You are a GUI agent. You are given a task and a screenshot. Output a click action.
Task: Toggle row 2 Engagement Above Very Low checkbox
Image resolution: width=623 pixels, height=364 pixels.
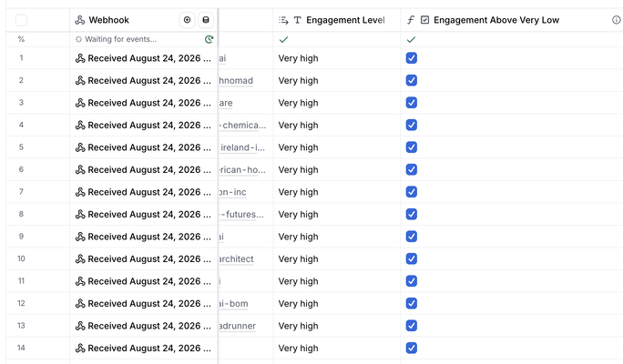(x=411, y=80)
